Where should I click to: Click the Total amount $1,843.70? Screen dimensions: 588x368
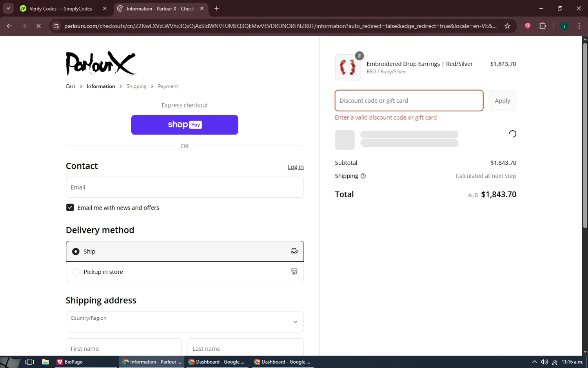(499, 194)
